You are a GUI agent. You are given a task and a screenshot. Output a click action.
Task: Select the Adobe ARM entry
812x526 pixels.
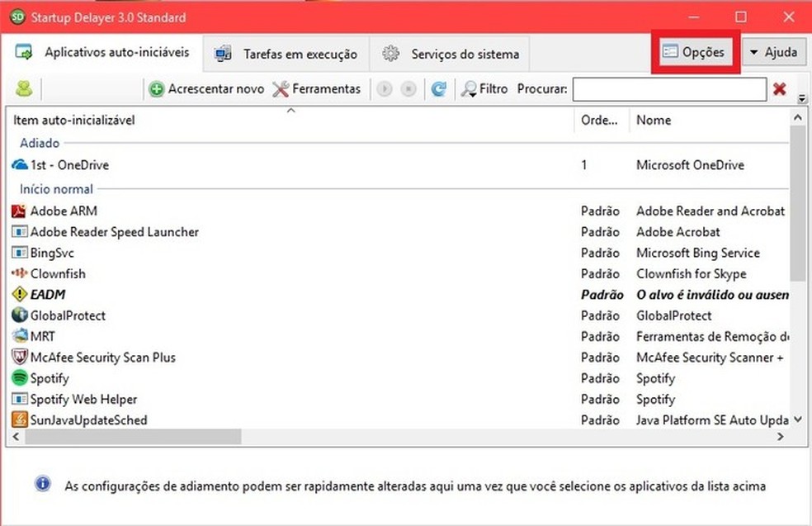[64, 211]
